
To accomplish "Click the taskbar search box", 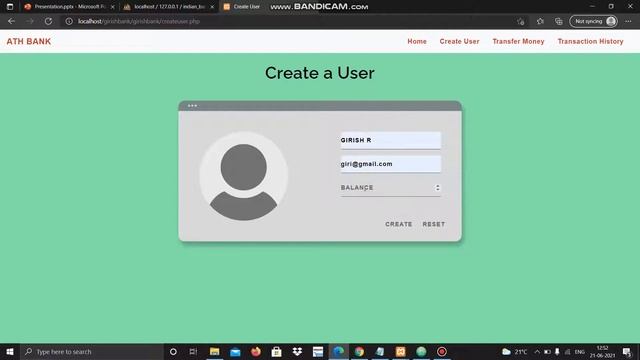I will tap(92, 351).
